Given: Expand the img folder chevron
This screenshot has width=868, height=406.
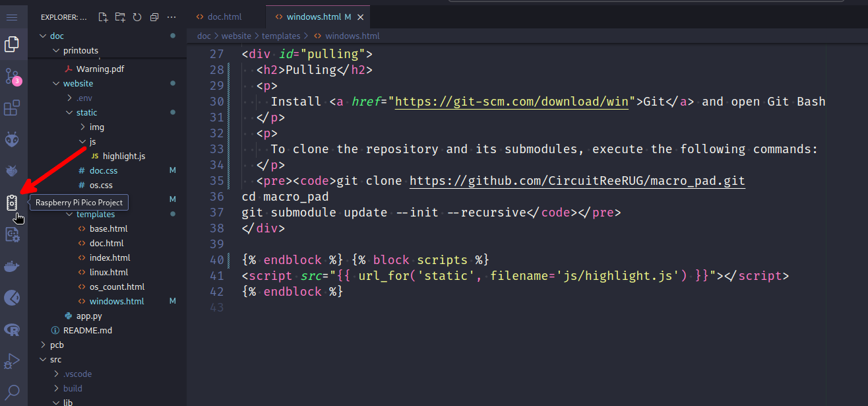Looking at the screenshot, I should pyautogui.click(x=82, y=127).
